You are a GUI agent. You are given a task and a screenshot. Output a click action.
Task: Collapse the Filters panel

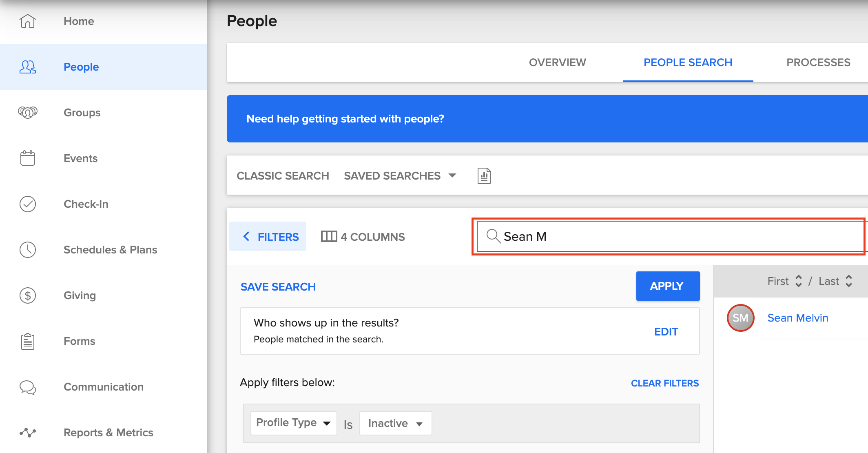point(268,237)
